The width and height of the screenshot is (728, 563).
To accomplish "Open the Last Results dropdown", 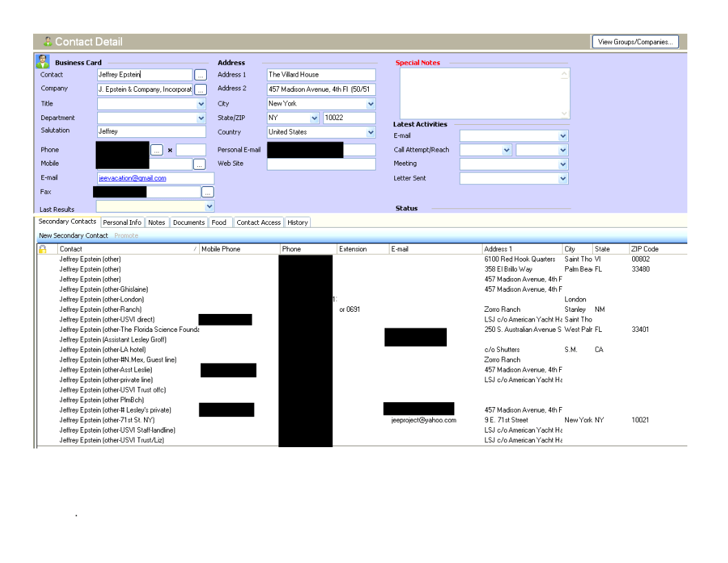I will pos(209,206).
